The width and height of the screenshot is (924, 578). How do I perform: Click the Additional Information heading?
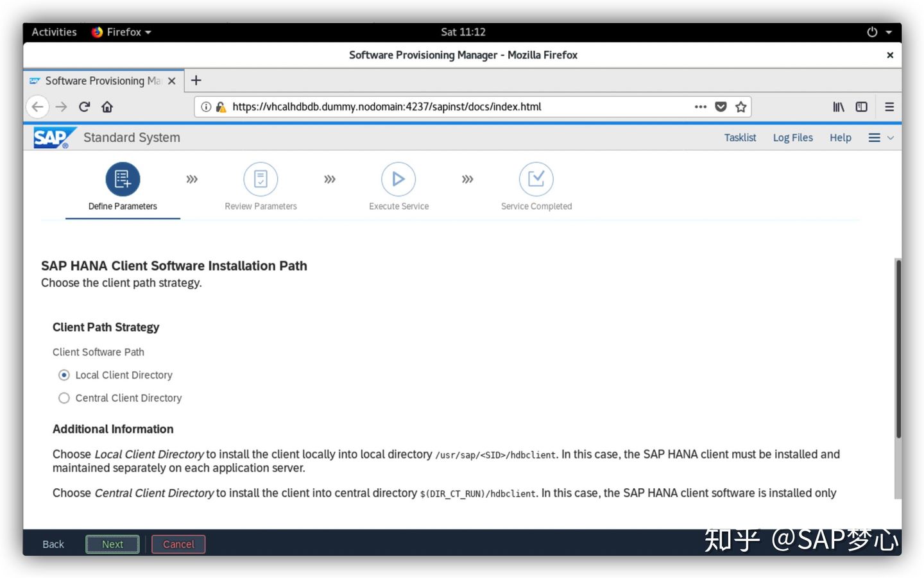pyautogui.click(x=113, y=429)
